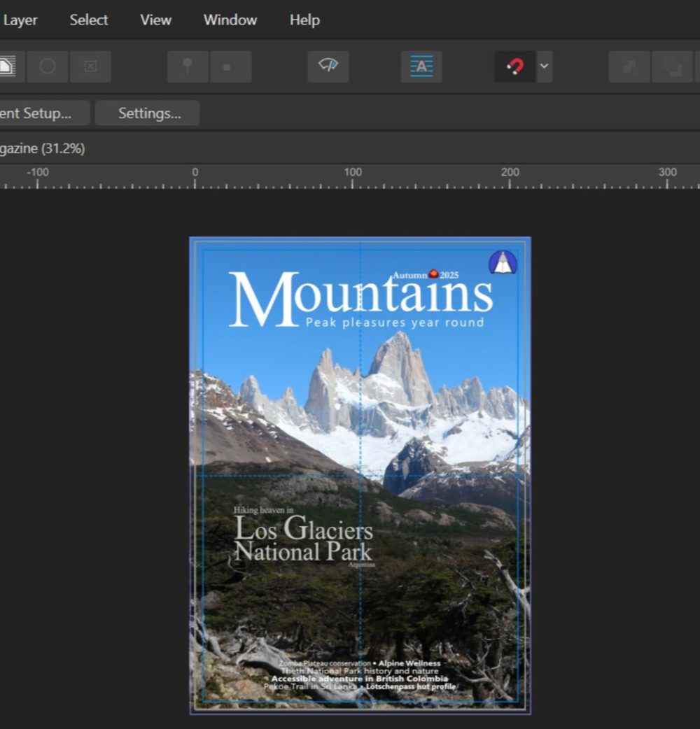Open the View menu
Viewport: 700px width, 729px height.
[x=155, y=20]
